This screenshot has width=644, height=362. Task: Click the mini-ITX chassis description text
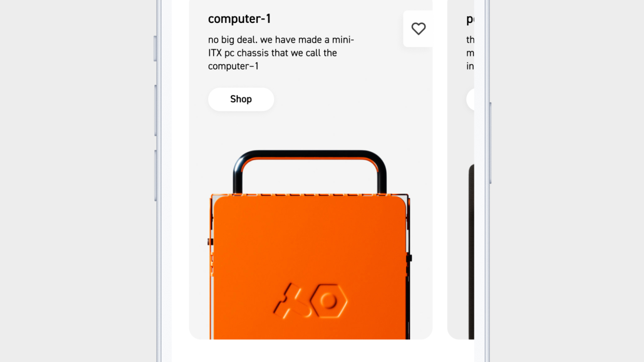click(x=281, y=53)
